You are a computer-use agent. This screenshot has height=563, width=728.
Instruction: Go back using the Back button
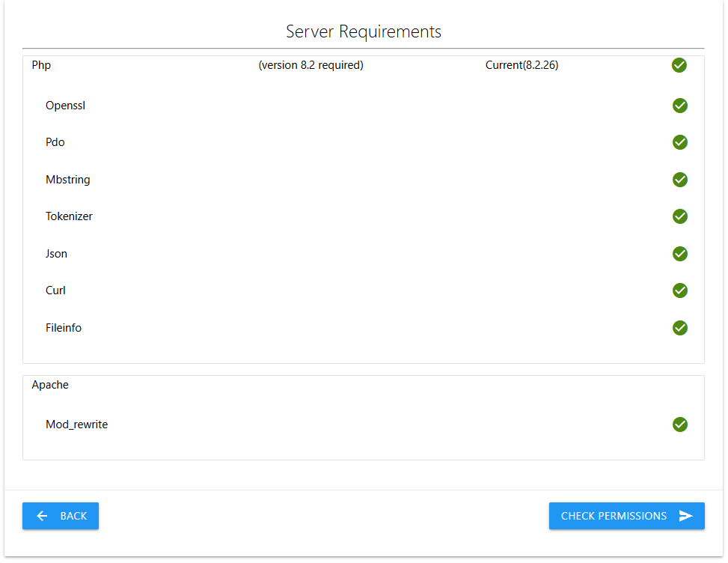[x=61, y=516]
